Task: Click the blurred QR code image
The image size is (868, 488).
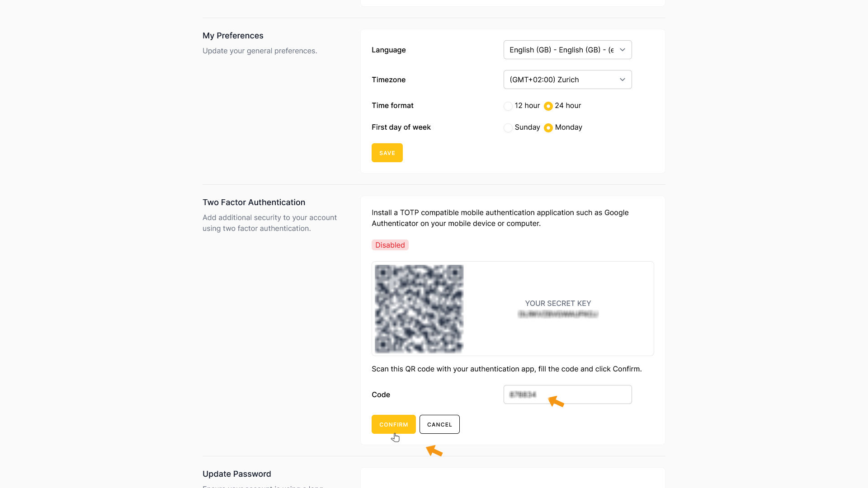Action: point(419,309)
